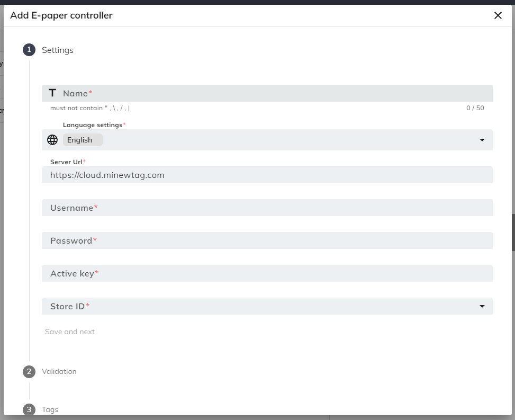Screen dimensions: 515x420
Task: Jump to the Validation step label
Action: pos(59,371)
